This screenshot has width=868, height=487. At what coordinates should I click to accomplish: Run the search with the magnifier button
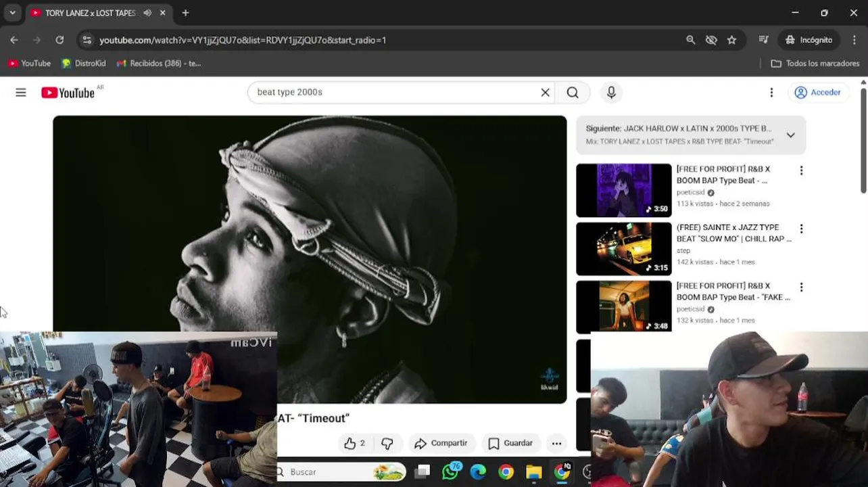click(x=573, y=93)
